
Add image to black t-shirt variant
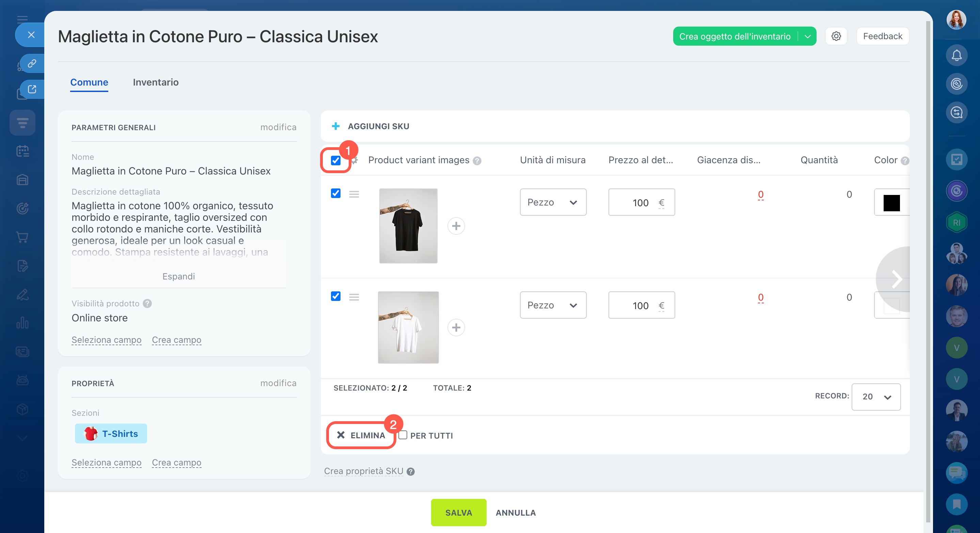[x=456, y=226]
